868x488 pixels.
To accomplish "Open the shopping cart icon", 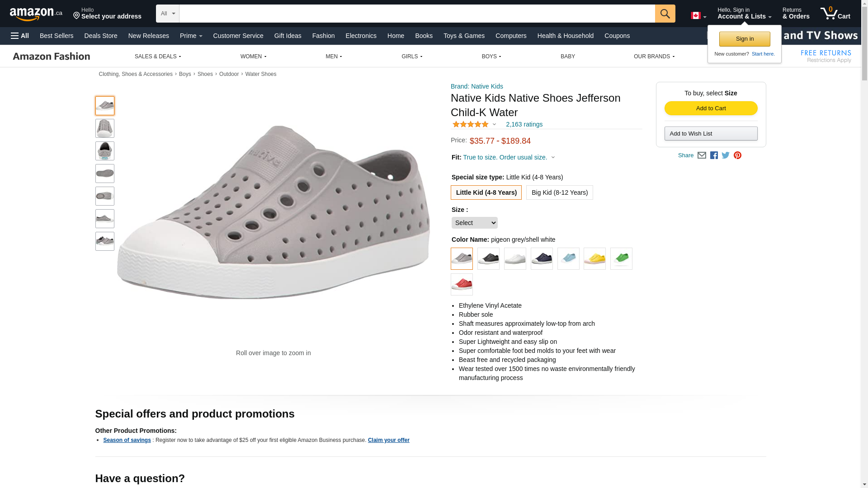I will (x=835, y=13).
